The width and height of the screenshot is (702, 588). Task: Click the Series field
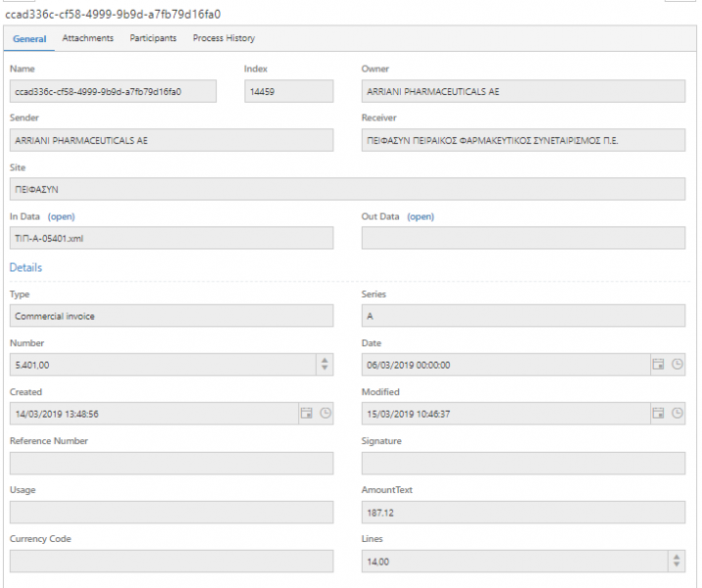coord(524,316)
